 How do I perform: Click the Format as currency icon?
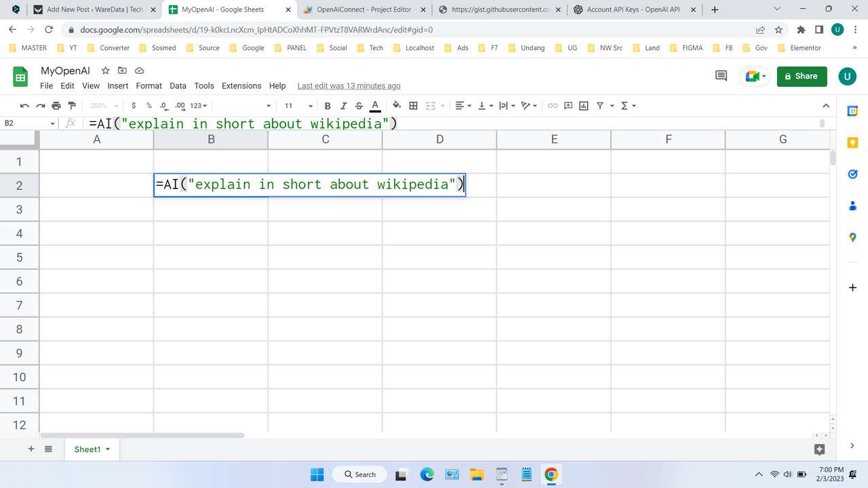click(x=134, y=106)
